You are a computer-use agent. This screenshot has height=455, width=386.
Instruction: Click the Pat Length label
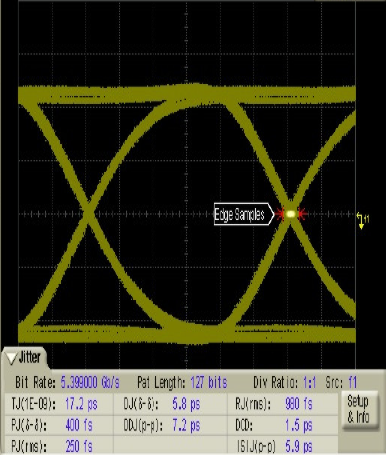pyautogui.click(x=161, y=383)
